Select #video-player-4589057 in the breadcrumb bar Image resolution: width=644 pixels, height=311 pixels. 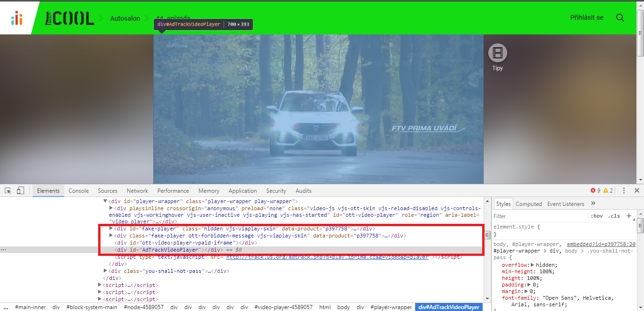(283, 307)
